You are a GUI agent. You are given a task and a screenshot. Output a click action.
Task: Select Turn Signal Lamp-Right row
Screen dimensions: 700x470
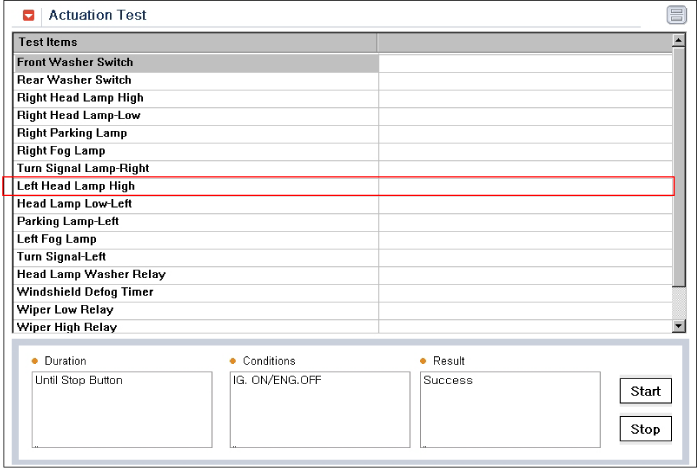tap(343, 169)
